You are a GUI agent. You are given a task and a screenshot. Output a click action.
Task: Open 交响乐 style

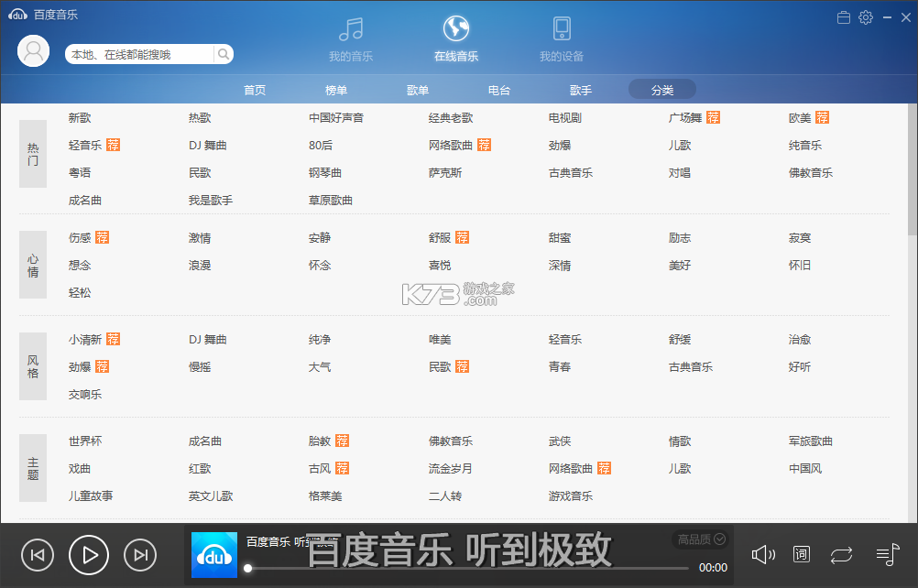[x=85, y=395]
